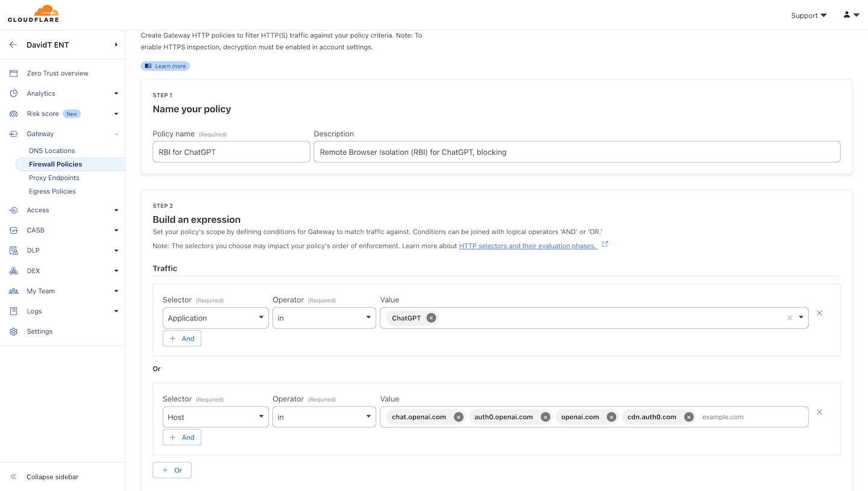Open operator dropdown in the Host row
Image resolution: width=868 pixels, height=491 pixels.
click(324, 417)
